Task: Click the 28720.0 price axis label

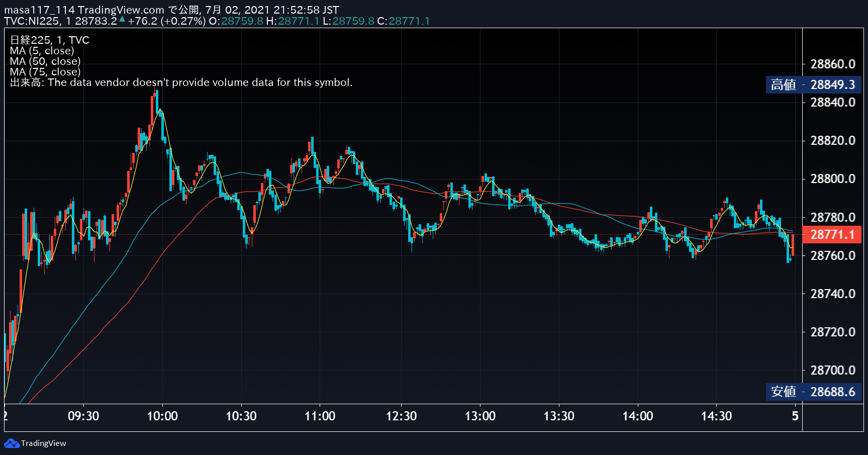Action: 833,332
